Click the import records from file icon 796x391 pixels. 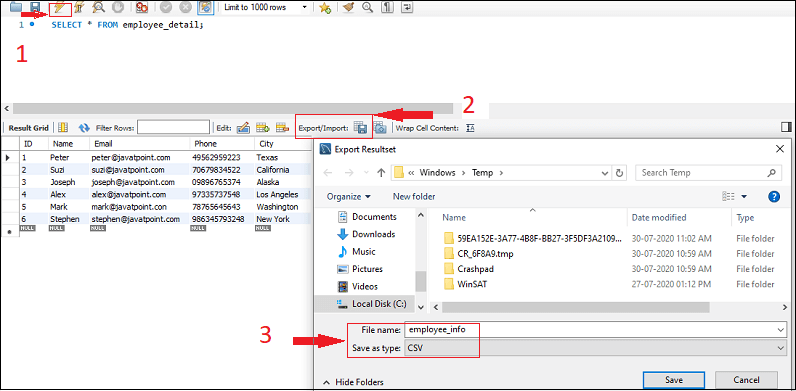point(381,128)
